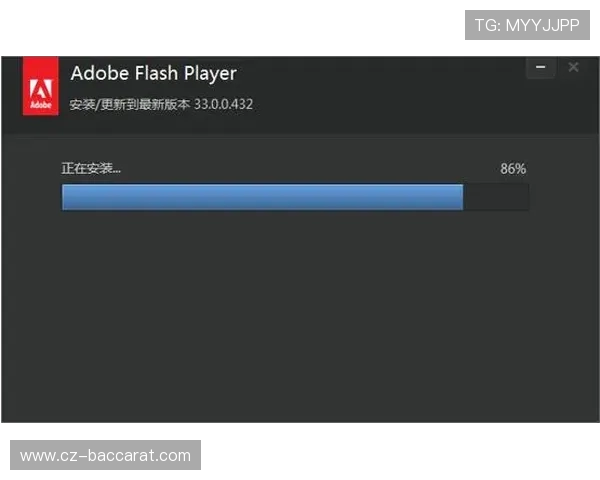Click the 正在安装... status label
This screenshot has height=480, width=600.
click(92, 168)
